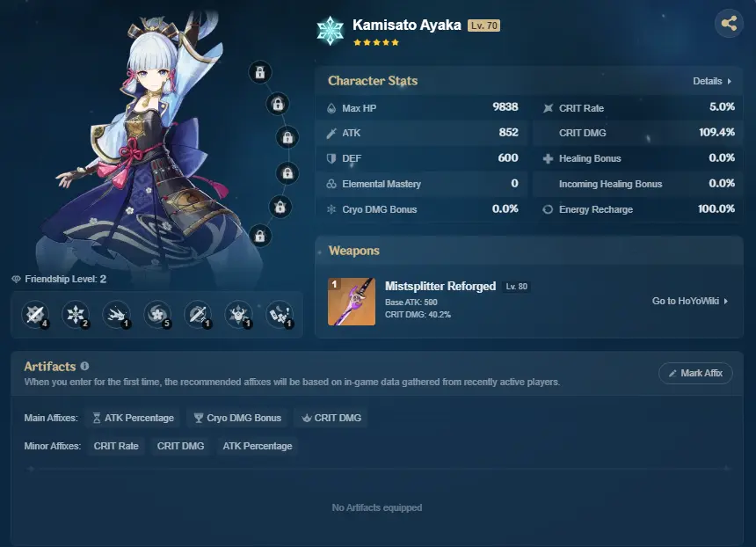Image resolution: width=756 pixels, height=547 pixels.
Task: Click the share icon at top right
Action: tap(729, 23)
